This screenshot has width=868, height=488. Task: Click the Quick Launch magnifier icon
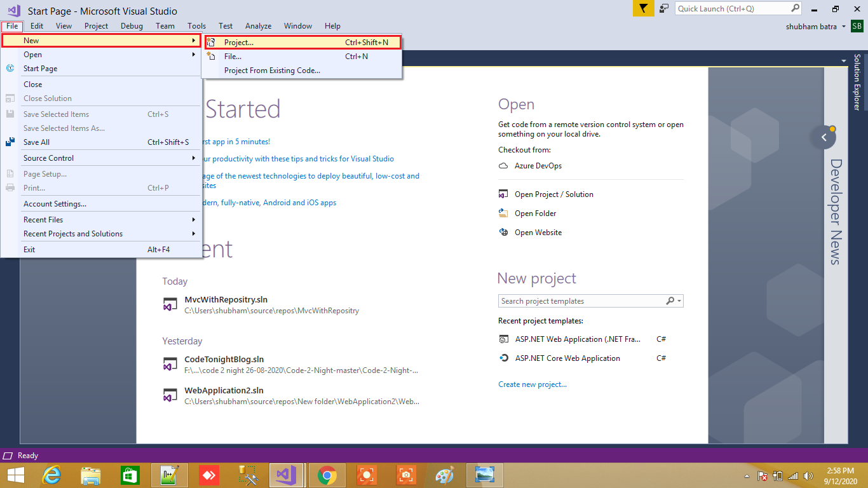coord(796,9)
